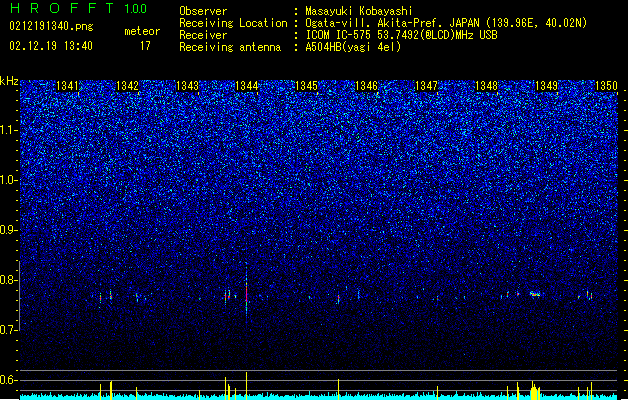Click the bright echo cluster near 1349
Image resolution: width=629 pixels, height=400 pixels.
pos(535,294)
